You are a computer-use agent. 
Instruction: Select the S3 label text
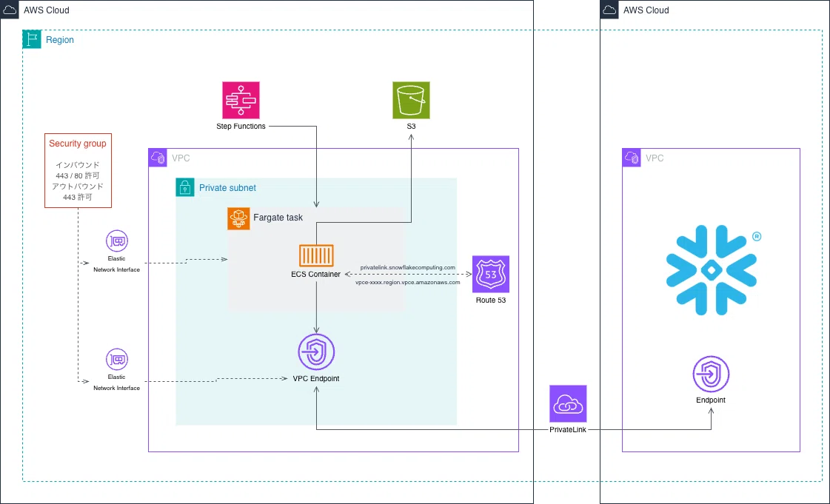pos(411,126)
